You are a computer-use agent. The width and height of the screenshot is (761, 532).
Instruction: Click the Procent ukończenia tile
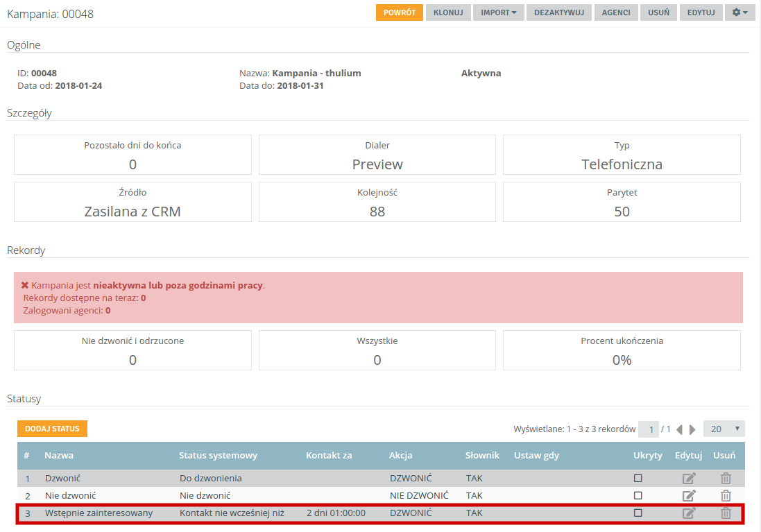pos(622,350)
